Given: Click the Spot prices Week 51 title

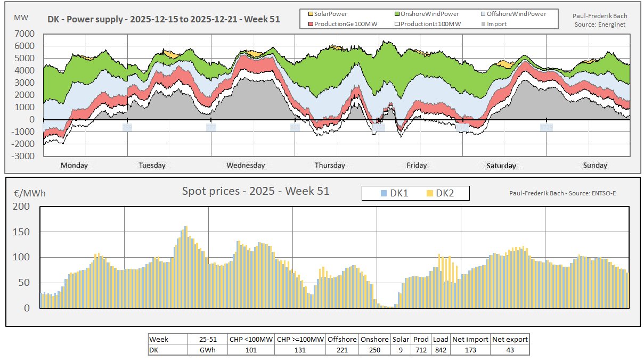Looking at the screenshot, I should pos(256,191).
